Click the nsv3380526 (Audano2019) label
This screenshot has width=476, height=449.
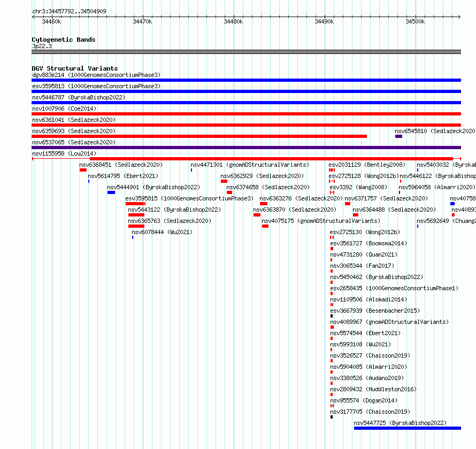click(367, 378)
